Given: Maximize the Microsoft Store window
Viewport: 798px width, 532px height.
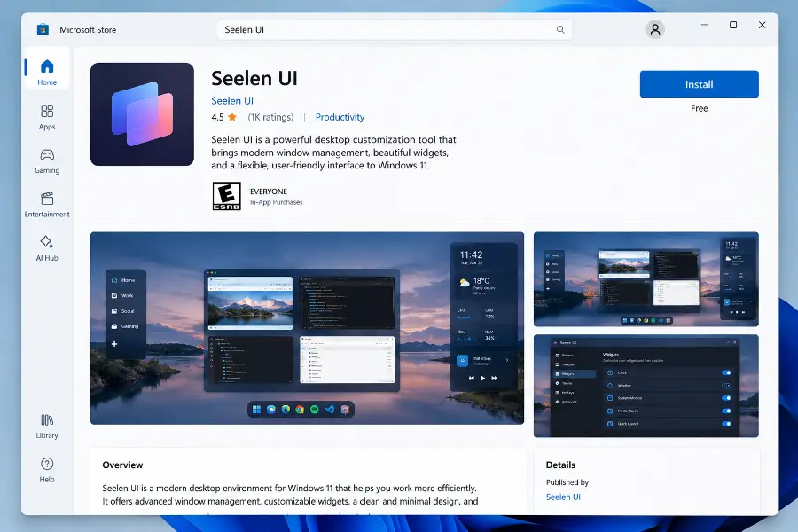Looking at the screenshot, I should [x=733, y=25].
